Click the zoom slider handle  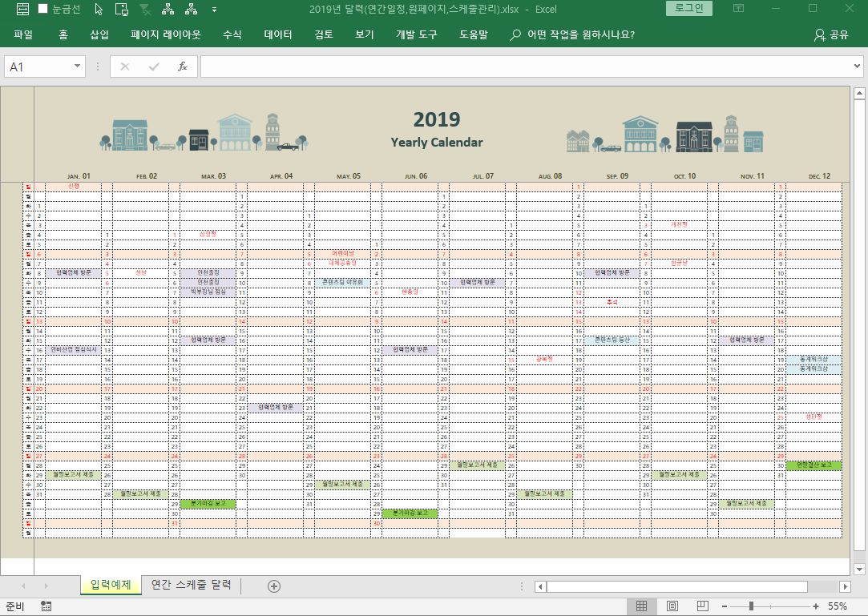tap(751, 606)
